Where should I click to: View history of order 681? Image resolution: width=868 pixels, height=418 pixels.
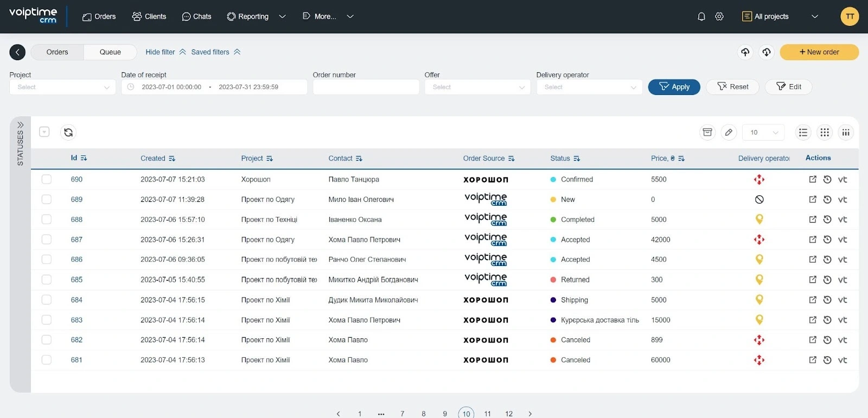coord(827,360)
